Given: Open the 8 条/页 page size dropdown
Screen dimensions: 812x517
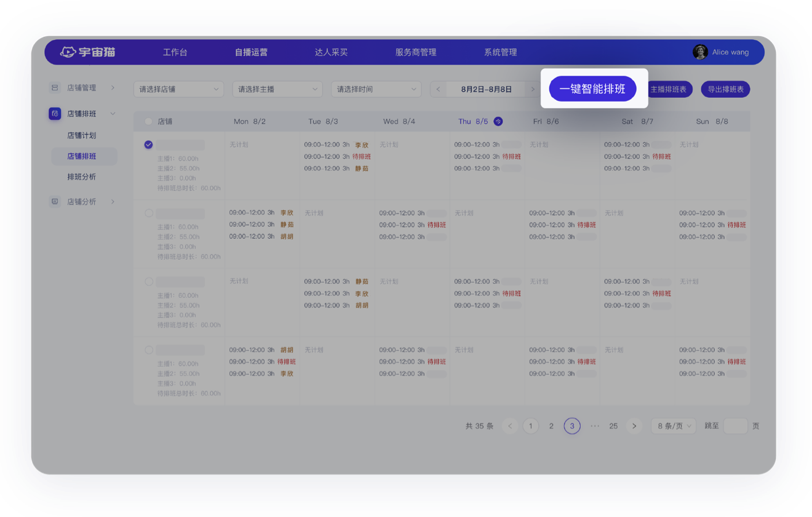Looking at the screenshot, I should point(673,426).
